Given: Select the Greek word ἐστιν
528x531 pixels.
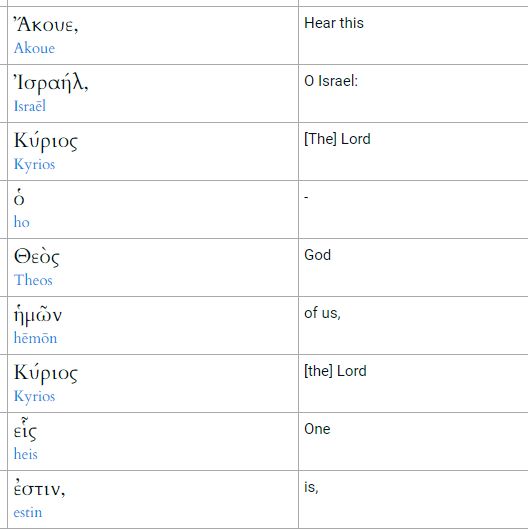Looking at the screenshot, I should click(39, 489).
